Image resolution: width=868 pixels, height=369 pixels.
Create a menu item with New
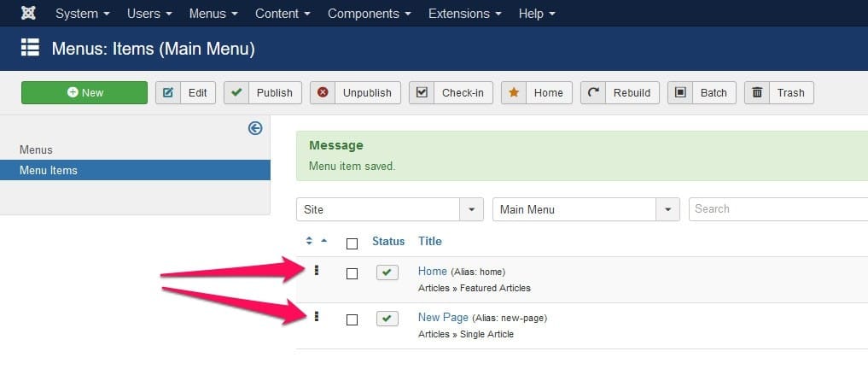pyautogui.click(x=84, y=92)
